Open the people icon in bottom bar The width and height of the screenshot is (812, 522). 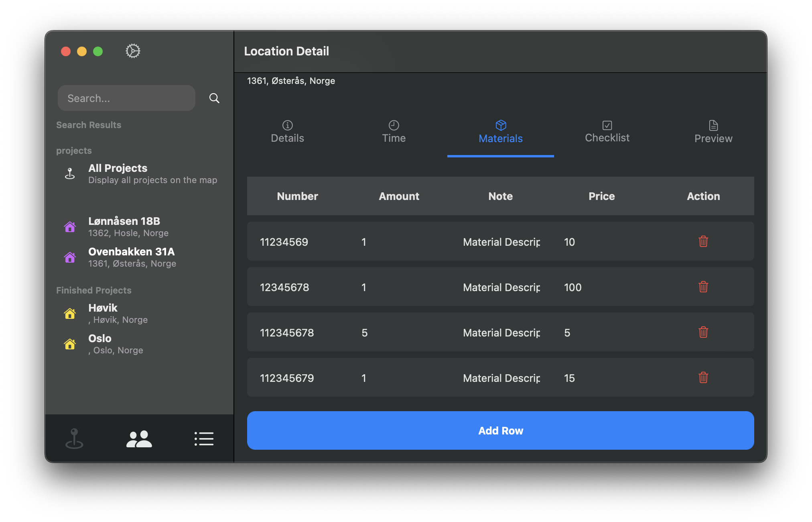click(x=139, y=439)
